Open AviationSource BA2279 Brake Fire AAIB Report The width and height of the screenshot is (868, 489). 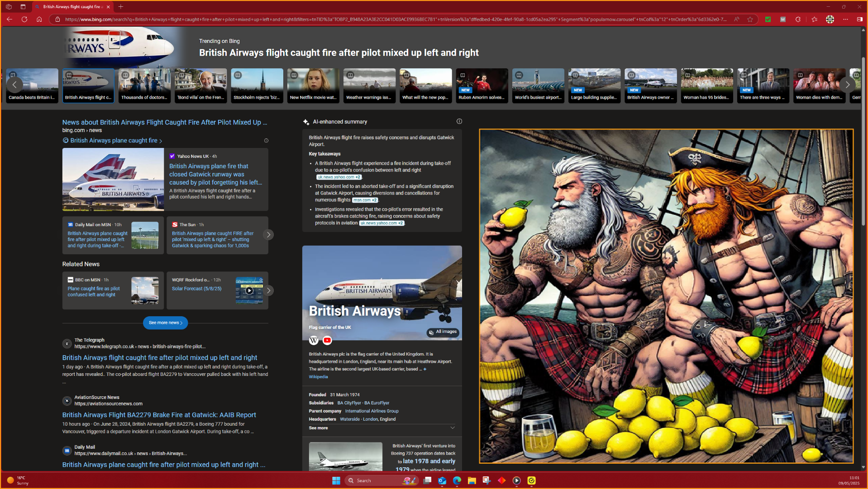(159, 415)
